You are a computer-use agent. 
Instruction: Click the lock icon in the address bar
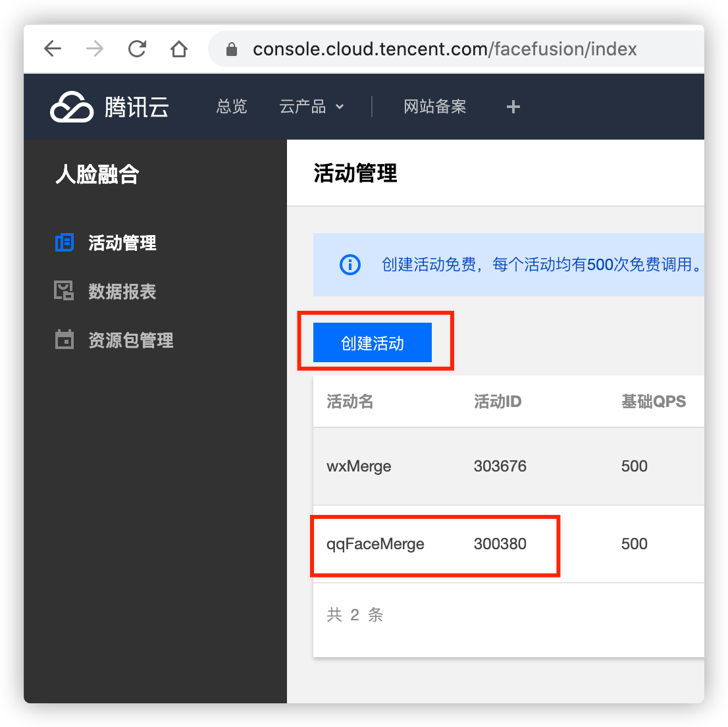[232, 49]
